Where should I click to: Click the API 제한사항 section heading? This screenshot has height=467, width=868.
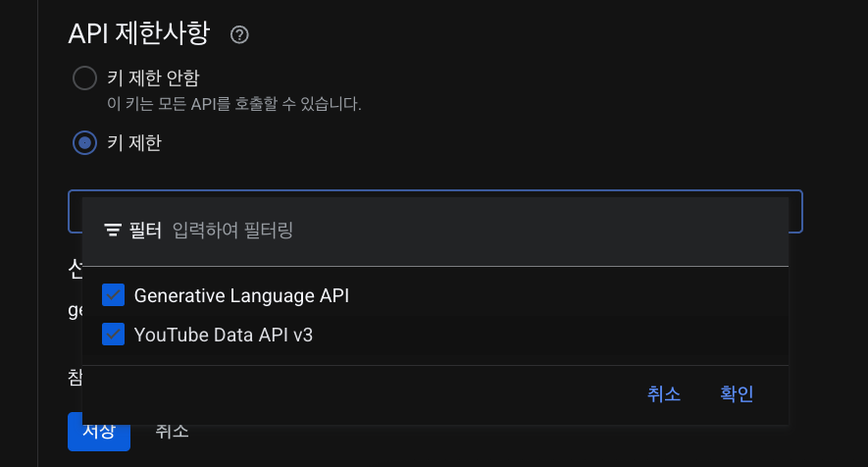pos(138,34)
